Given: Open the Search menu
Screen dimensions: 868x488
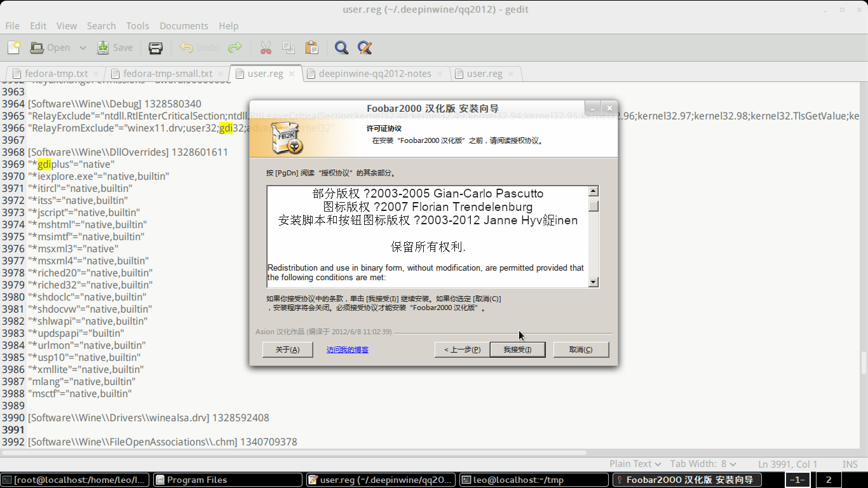Looking at the screenshot, I should click(x=101, y=26).
